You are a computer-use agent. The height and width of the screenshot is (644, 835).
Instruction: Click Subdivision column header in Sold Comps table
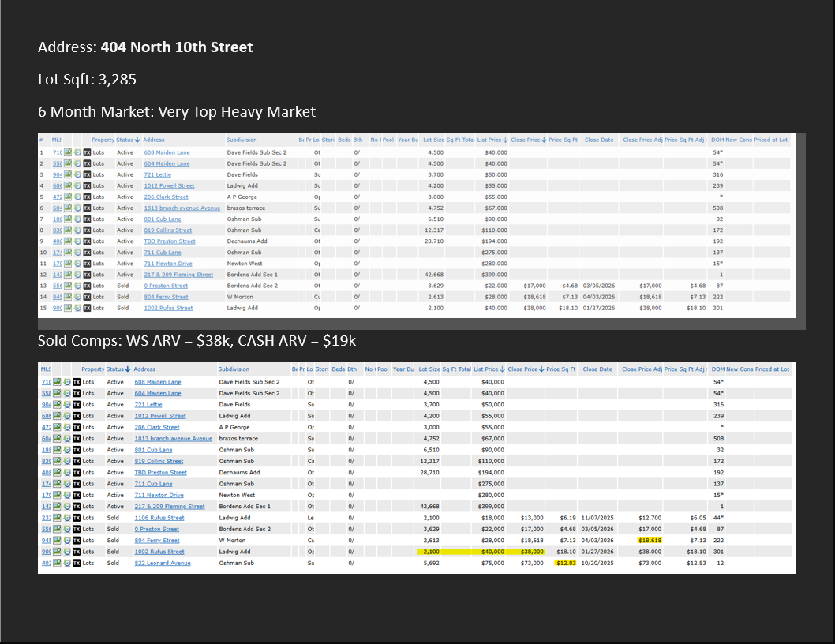click(x=234, y=369)
